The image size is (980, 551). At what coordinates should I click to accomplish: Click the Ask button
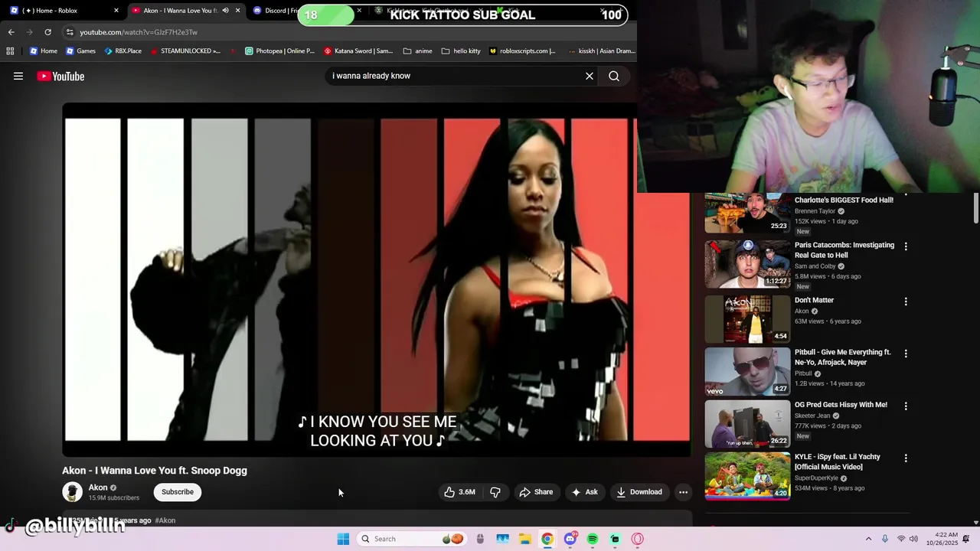(x=584, y=492)
